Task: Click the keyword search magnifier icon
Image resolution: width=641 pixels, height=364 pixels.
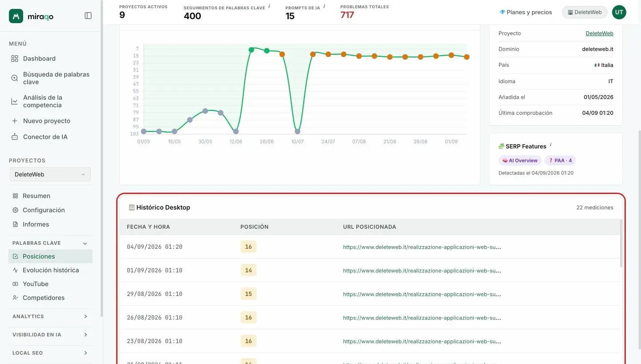Action: click(15, 78)
